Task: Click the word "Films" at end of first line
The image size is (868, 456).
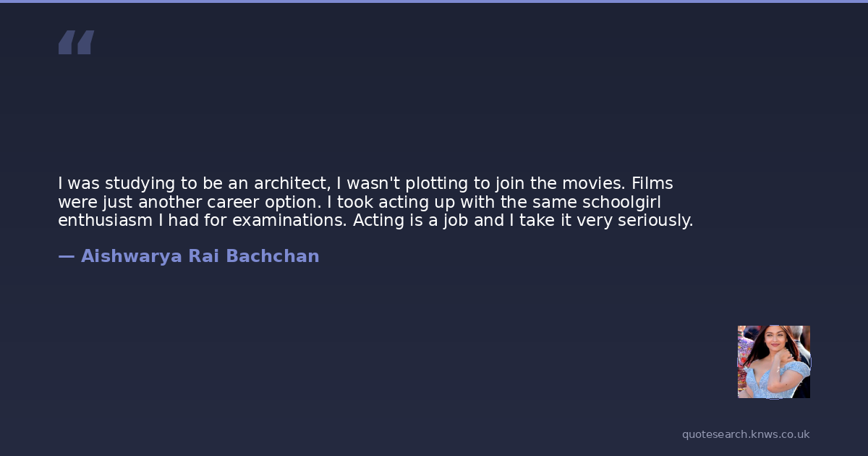Action: pyautogui.click(x=652, y=184)
